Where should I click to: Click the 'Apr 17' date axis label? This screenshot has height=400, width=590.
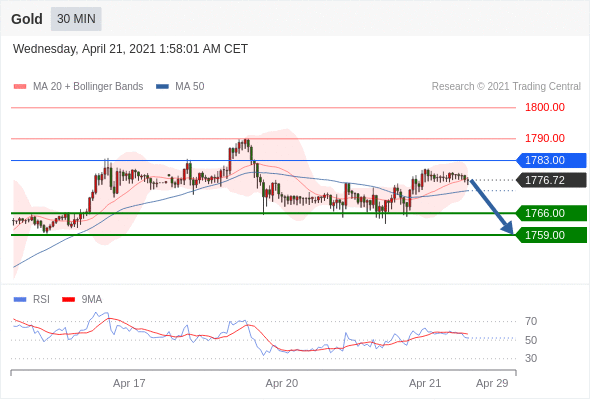tap(129, 383)
